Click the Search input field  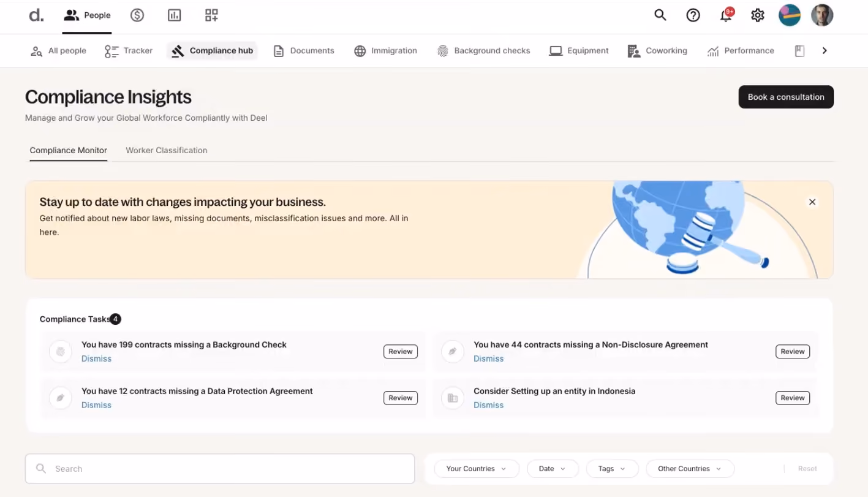[220, 469]
